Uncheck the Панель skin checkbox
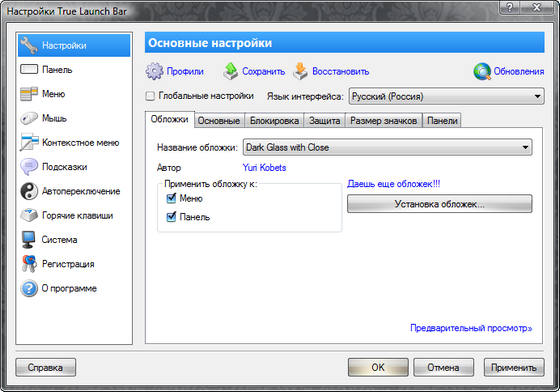Viewport: 560px width, 392px height. pyautogui.click(x=171, y=217)
